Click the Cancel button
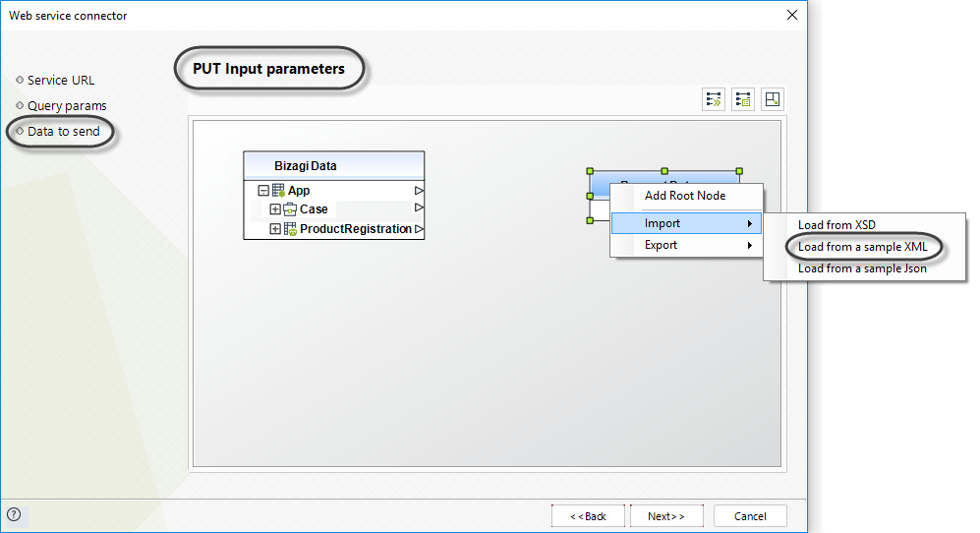This screenshot has width=980, height=533. [x=750, y=516]
